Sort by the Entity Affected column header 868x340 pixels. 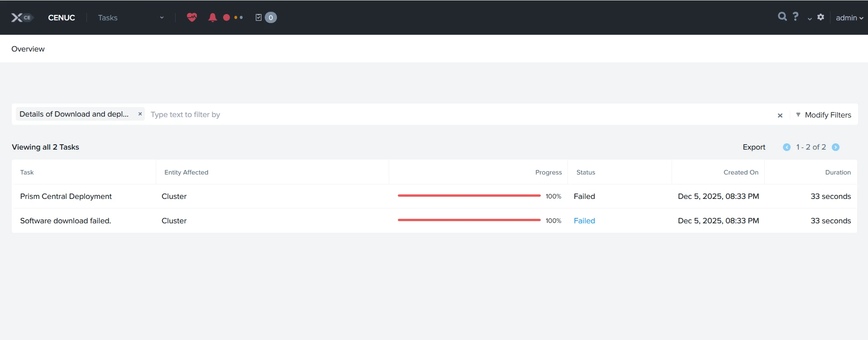[186, 172]
